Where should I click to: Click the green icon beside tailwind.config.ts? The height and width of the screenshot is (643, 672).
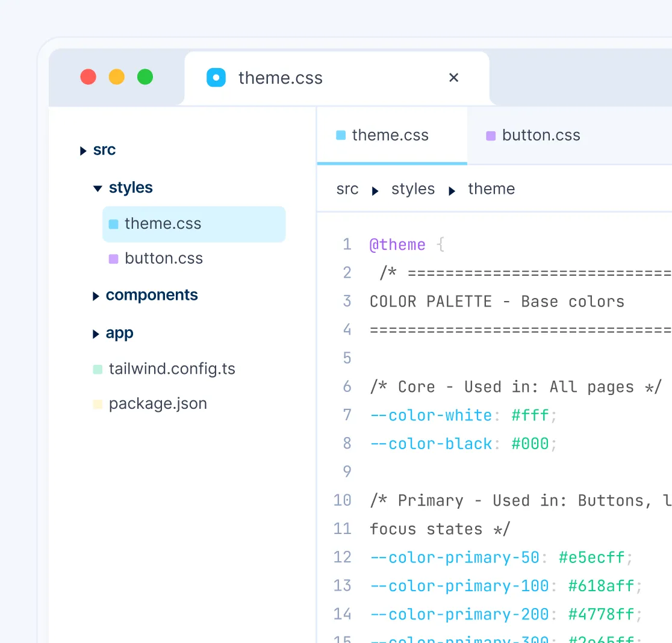click(98, 369)
